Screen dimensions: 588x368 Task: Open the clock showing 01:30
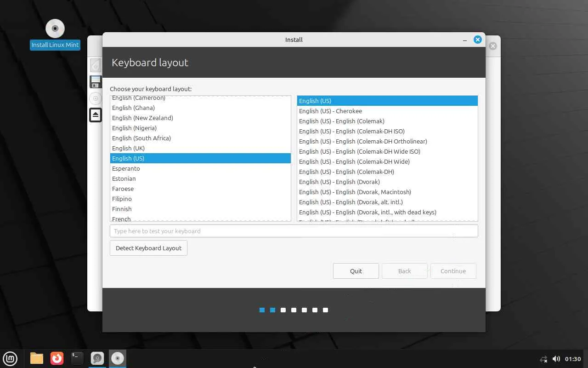click(x=573, y=359)
